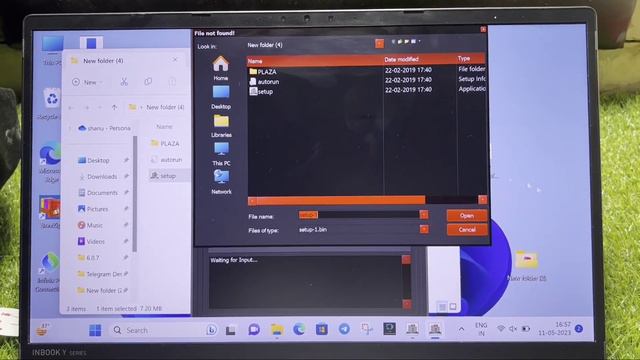
Task: Click the Up arrow in File Explorer navigation
Action: 114,107
